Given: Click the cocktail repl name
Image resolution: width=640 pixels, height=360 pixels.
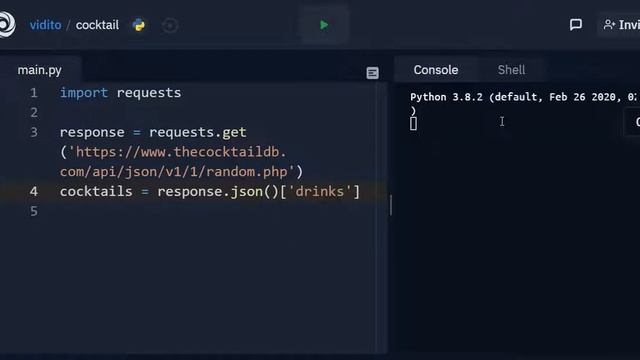Looking at the screenshot, I should [97, 25].
